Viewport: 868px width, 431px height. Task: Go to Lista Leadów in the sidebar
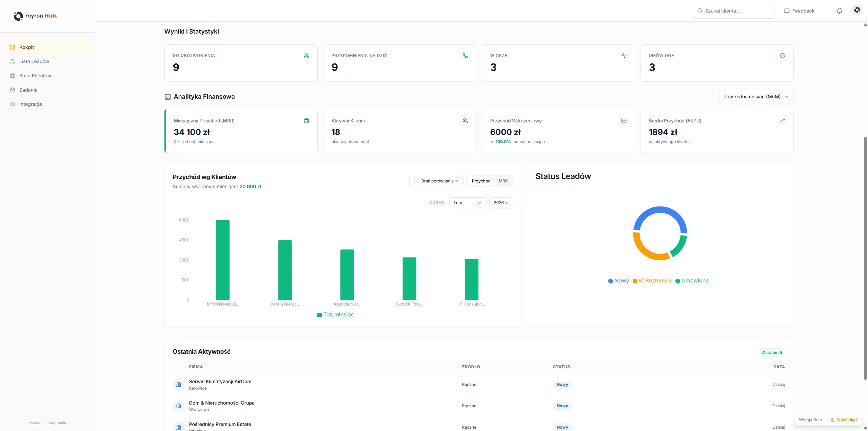(x=34, y=61)
